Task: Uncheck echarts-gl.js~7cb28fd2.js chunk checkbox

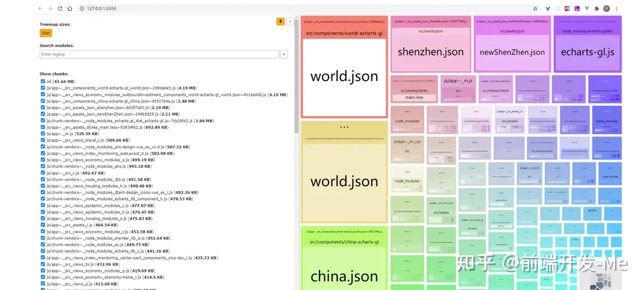Action: click(x=43, y=120)
